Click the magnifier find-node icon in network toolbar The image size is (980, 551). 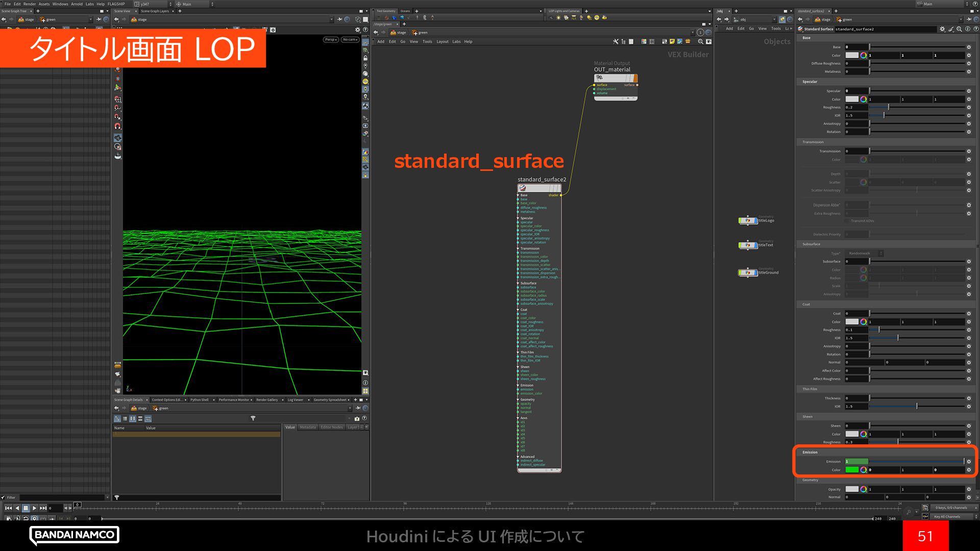[700, 41]
